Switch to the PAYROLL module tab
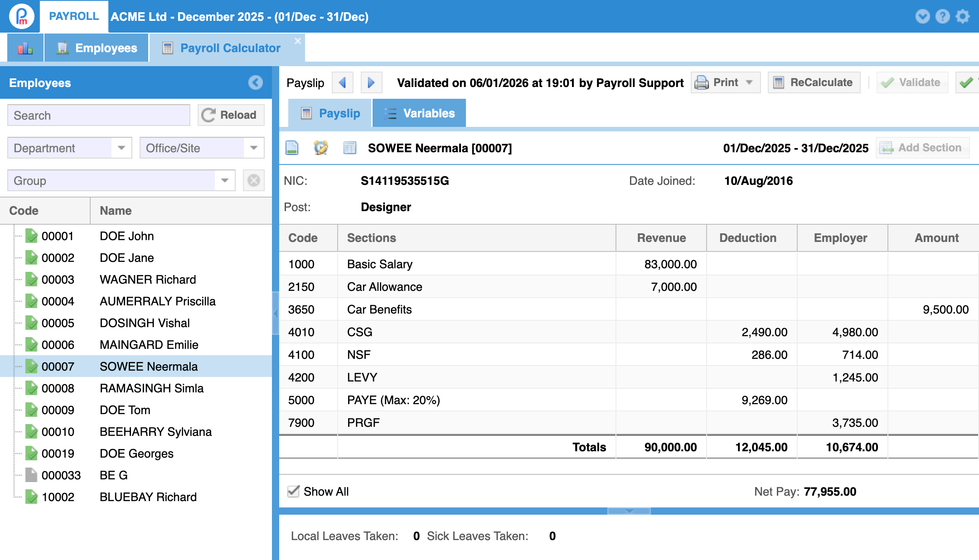979x560 pixels. coord(74,16)
